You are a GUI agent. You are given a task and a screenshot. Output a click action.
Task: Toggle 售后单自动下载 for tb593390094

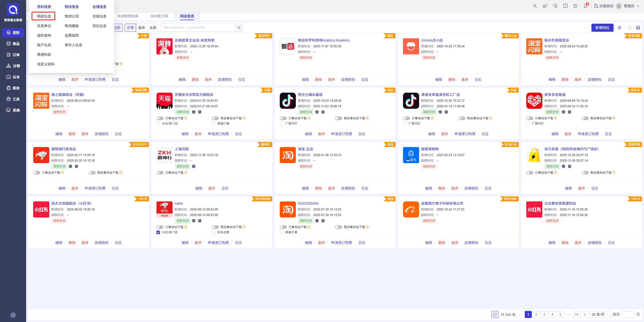pyautogui.click(x=339, y=227)
